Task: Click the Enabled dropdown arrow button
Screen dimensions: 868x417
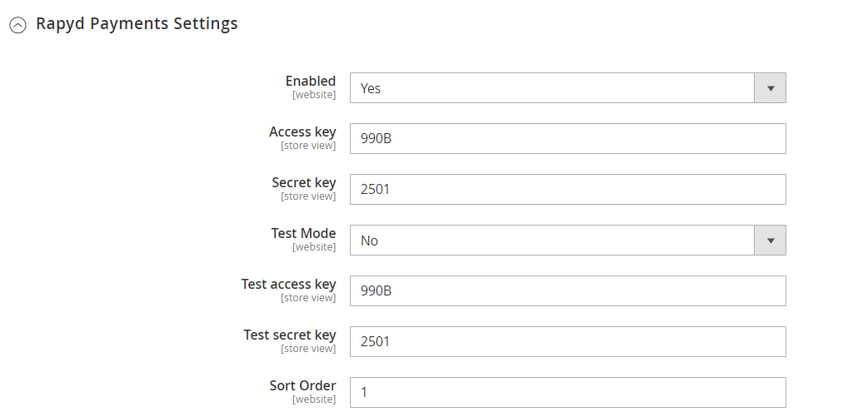Action: point(770,88)
